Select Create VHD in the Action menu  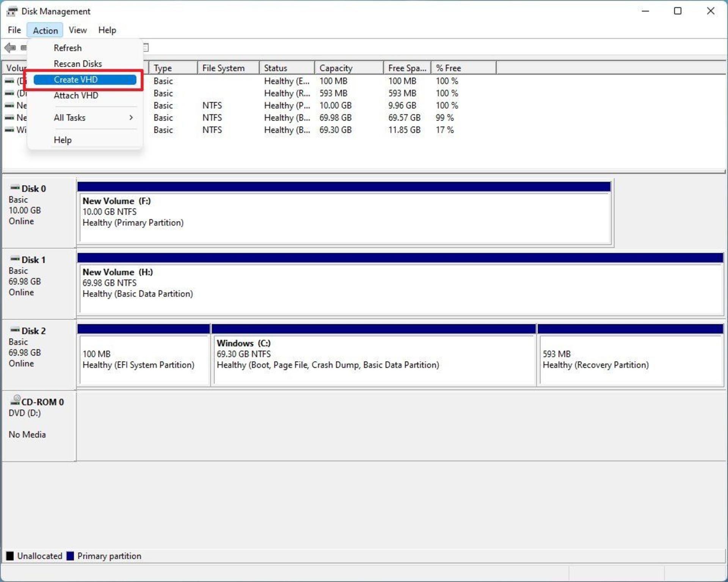coord(85,80)
